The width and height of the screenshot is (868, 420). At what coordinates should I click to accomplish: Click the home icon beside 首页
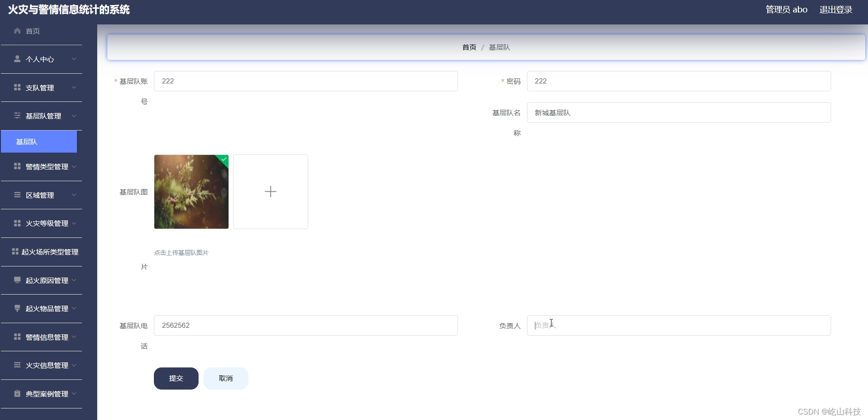pyautogui.click(x=18, y=31)
